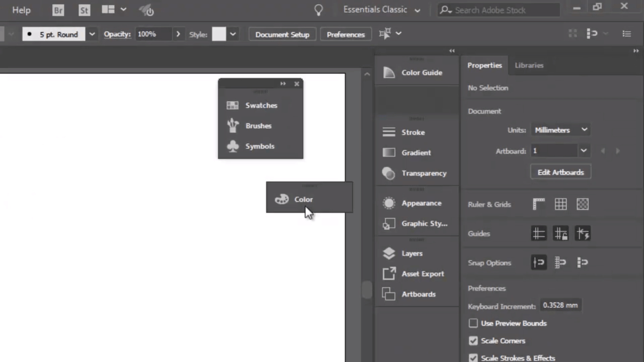Open the Gradient panel
Screen dimensions: 644x362
[x=417, y=153]
